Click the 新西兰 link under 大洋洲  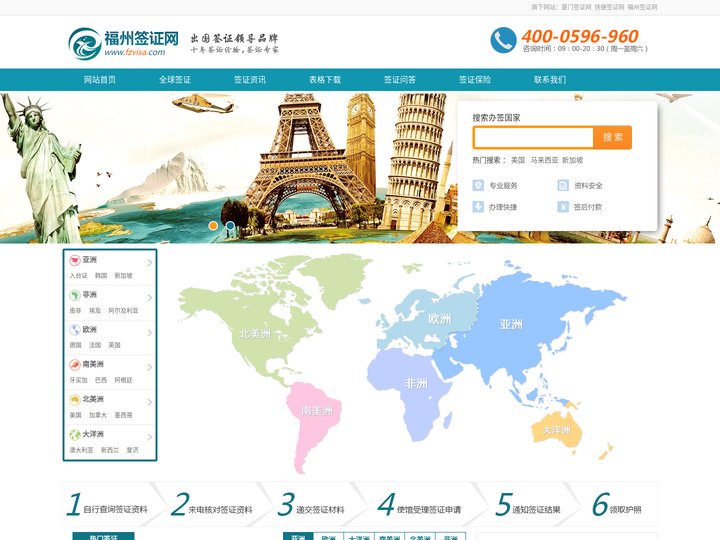point(110,450)
